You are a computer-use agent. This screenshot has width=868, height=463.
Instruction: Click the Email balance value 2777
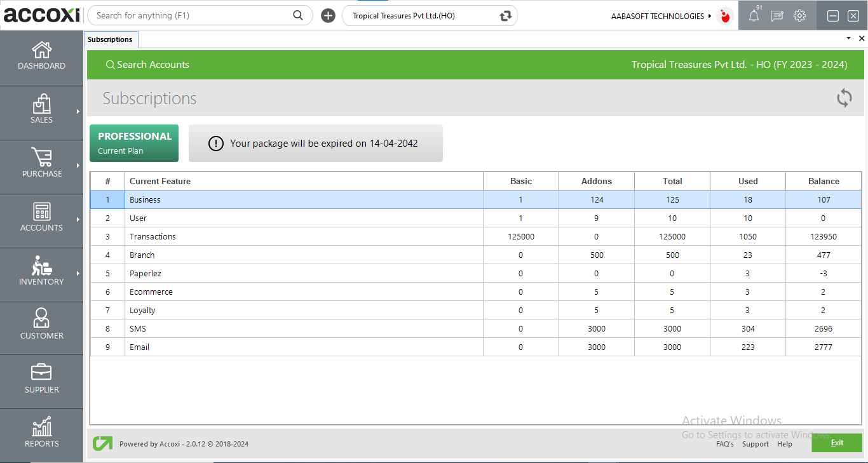(x=824, y=347)
